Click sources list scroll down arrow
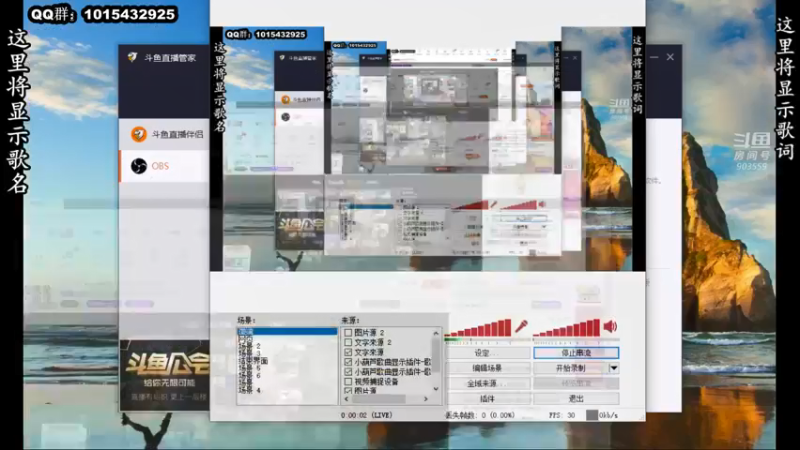Screen dimensions: 800x450 (436, 389)
